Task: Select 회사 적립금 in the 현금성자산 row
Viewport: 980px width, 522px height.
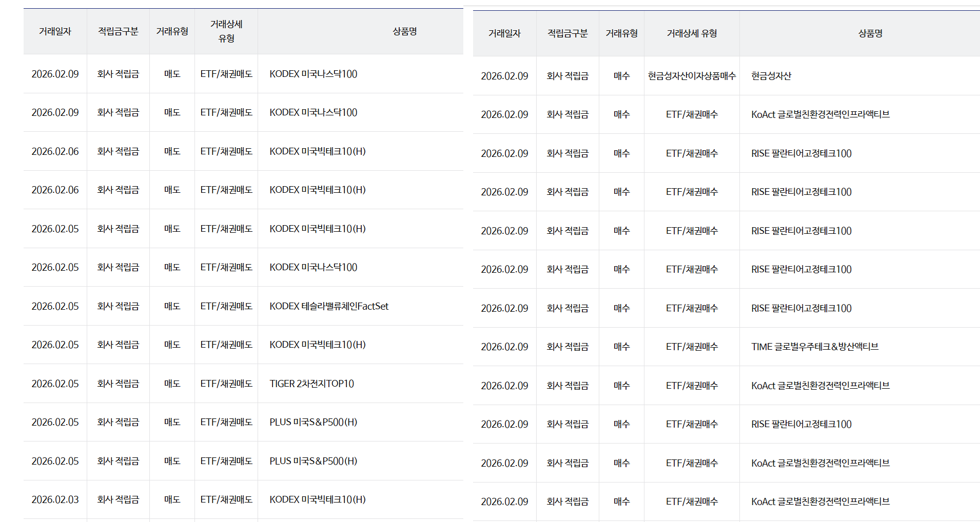Action: click(567, 76)
